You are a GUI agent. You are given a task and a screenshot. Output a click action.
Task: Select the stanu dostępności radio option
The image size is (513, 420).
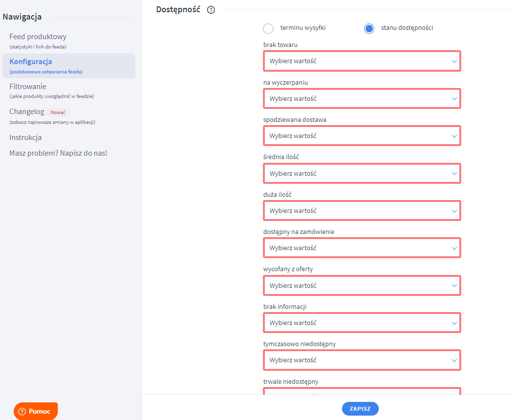coord(369,28)
